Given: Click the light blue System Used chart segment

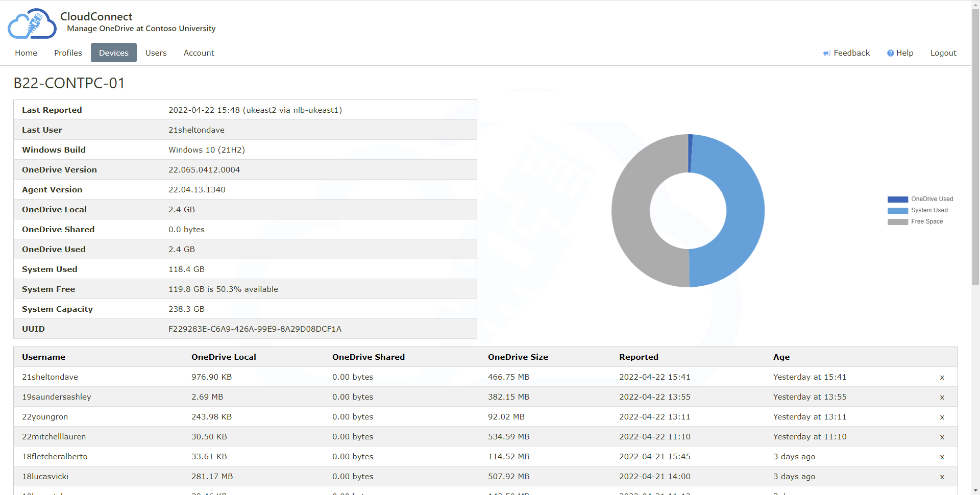Looking at the screenshot, I should 744,209.
